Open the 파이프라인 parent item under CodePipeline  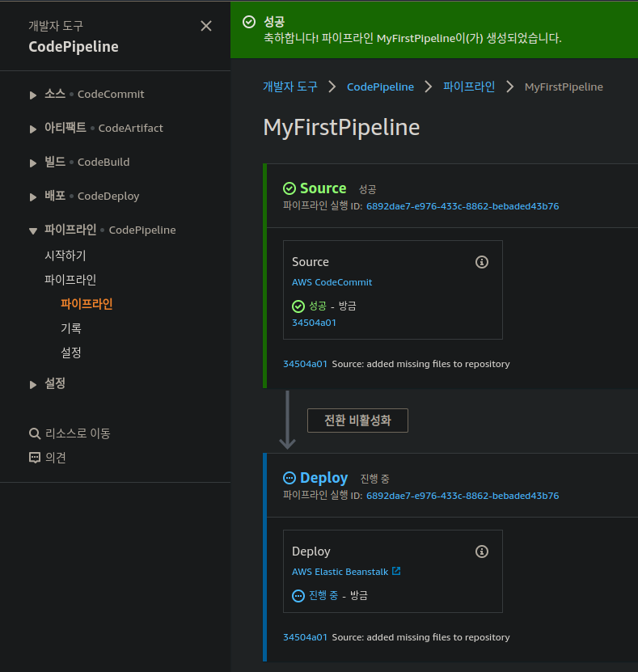point(70,280)
